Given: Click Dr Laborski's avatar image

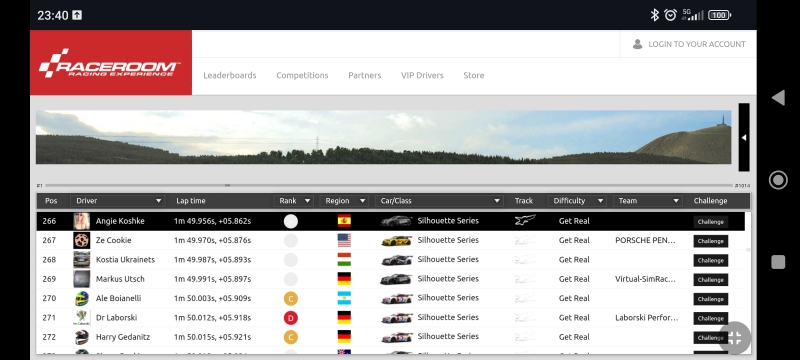Looking at the screenshot, I should 82,318.
